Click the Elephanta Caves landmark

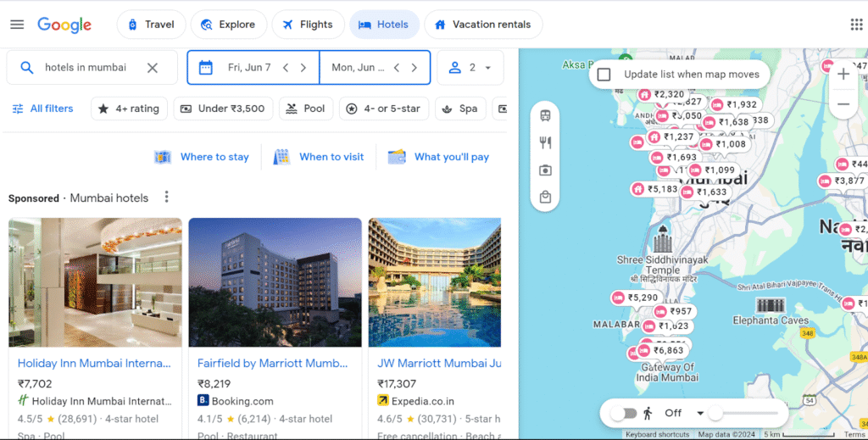tap(771, 312)
